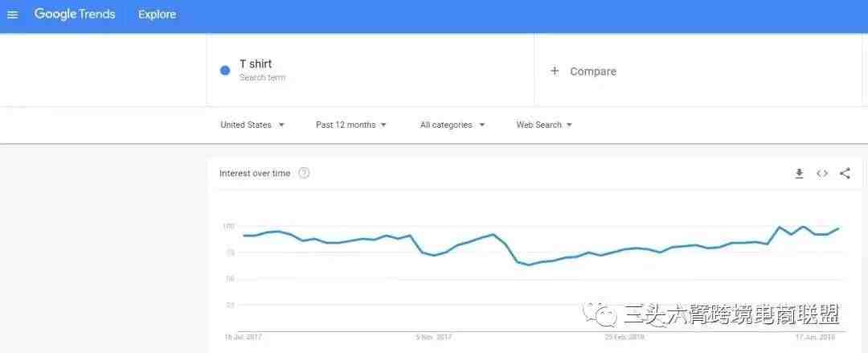The image size is (868, 353).
Task: Expand the Web Search type dropdown
Action: [x=544, y=125]
